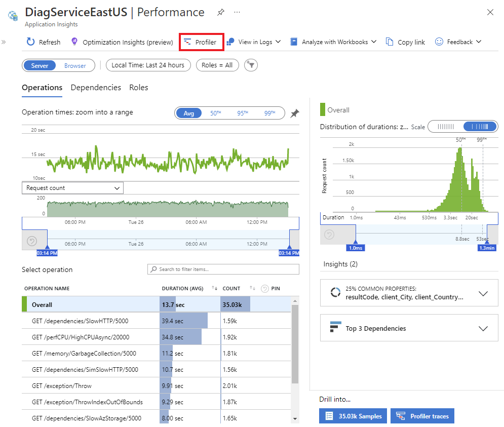Reset the time range with the undo icon

pyautogui.click(x=32, y=241)
